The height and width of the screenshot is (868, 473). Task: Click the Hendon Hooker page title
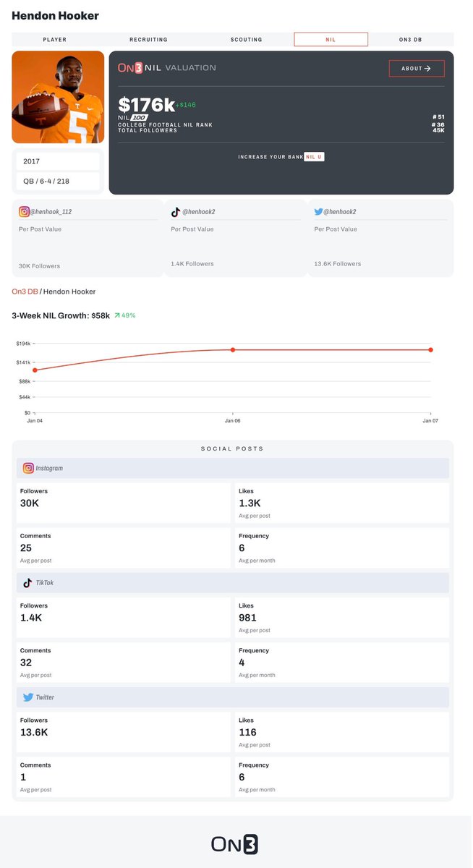click(55, 15)
